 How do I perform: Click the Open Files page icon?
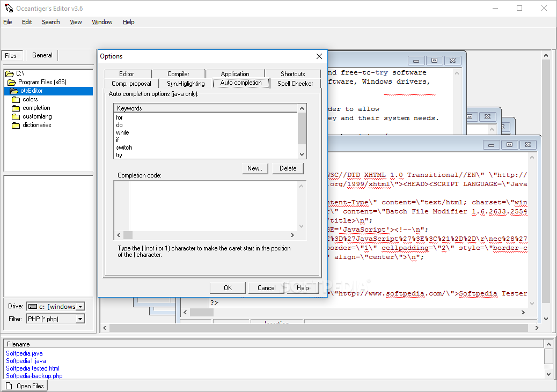pos(9,386)
